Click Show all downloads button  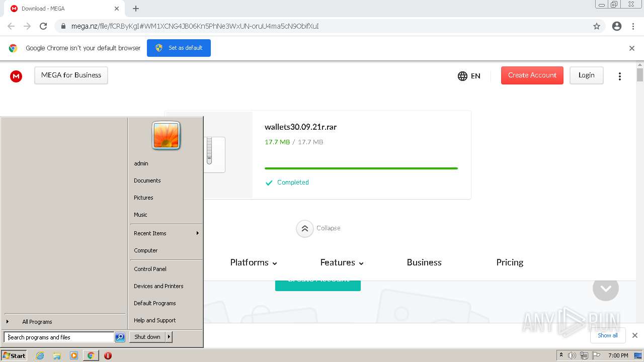607,335
